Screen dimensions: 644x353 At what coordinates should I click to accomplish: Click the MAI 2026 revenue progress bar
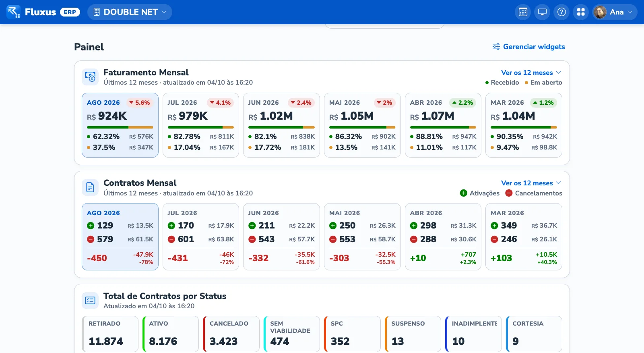pos(362,127)
